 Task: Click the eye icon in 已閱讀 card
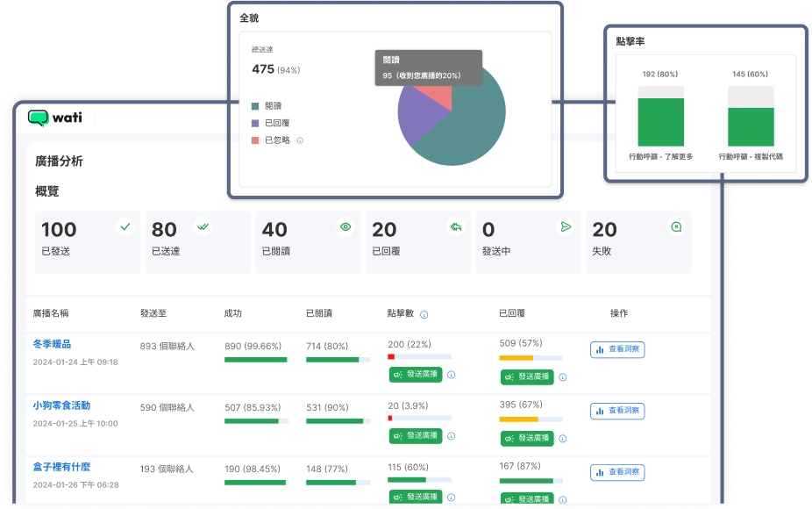coord(345,226)
